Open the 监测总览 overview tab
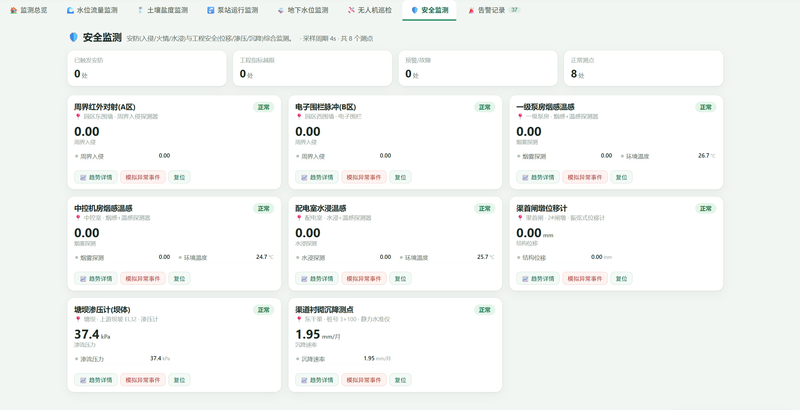The height and width of the screenshot is (410, 800). coord(29,10)
